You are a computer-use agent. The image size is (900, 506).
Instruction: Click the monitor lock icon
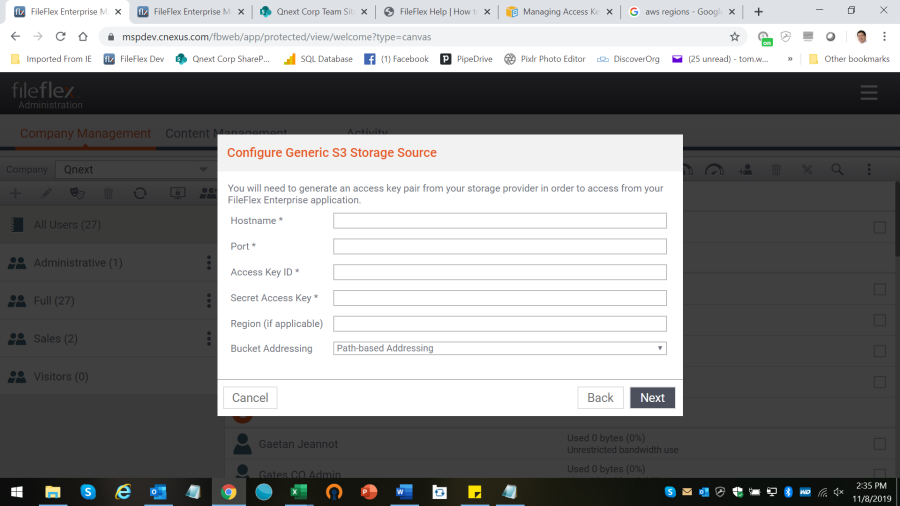[177, 193]
